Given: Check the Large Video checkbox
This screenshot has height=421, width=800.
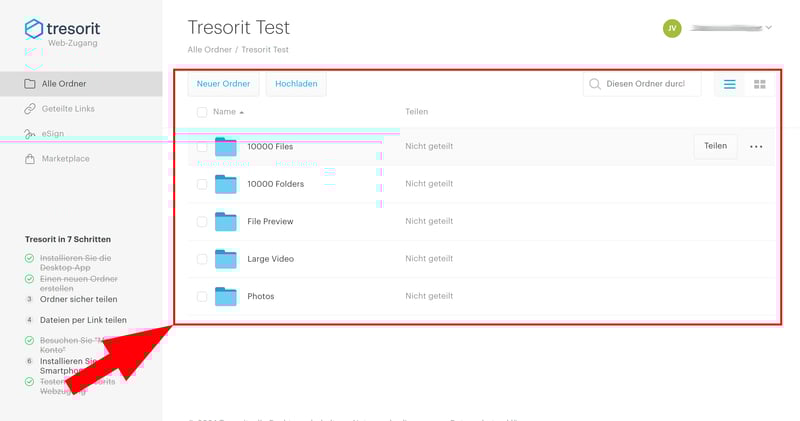Looking at the screenshot, I should (202, 259).
